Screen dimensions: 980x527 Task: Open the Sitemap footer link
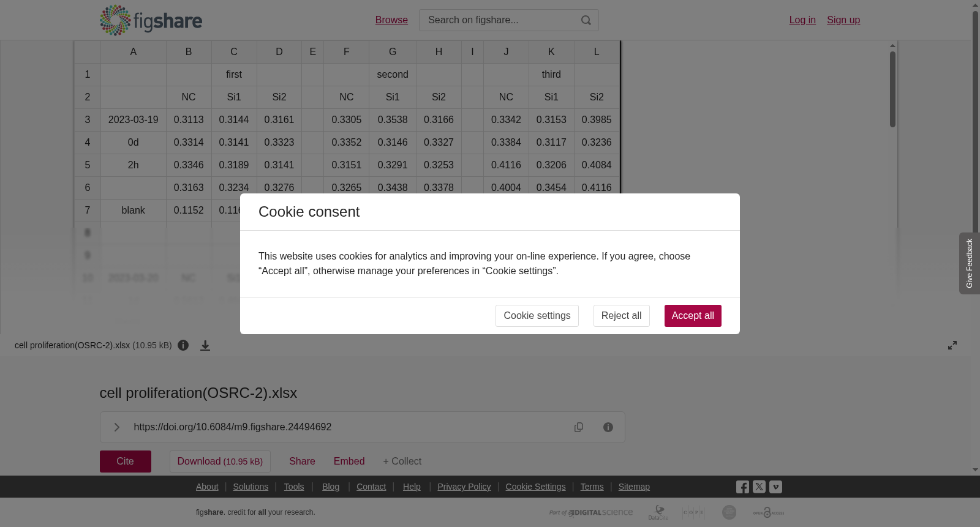click(x=634, y=487)
